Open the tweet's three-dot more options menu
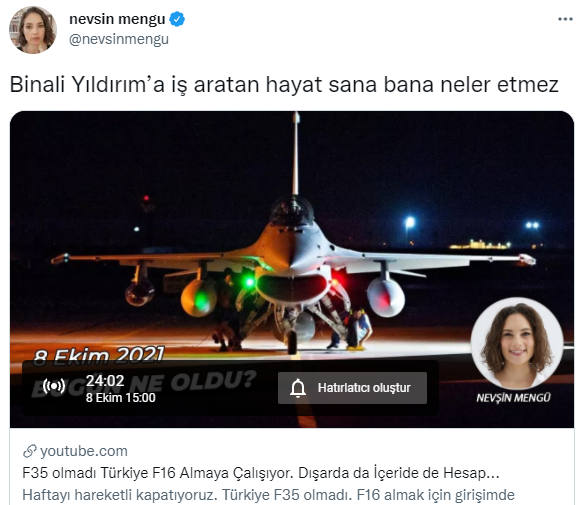The height and width of the screenshot is (505, 584). pos(565,19)
